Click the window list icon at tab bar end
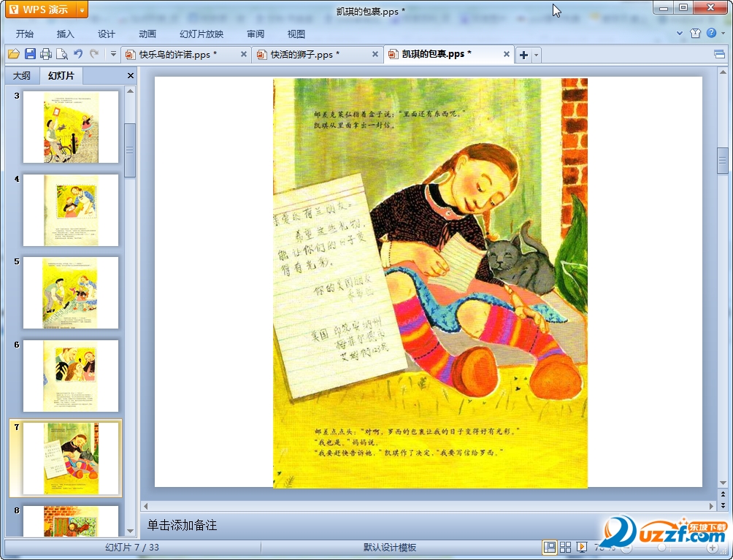Viewport: 733px width, 560px height. [x=719, y=54]
